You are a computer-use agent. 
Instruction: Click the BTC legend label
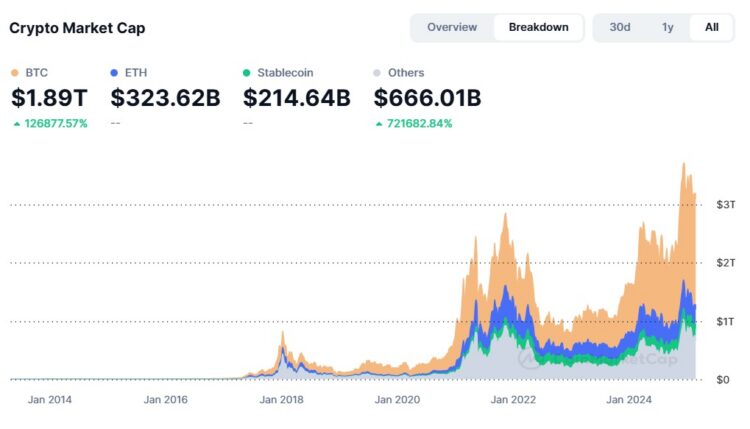coord(36,73)
